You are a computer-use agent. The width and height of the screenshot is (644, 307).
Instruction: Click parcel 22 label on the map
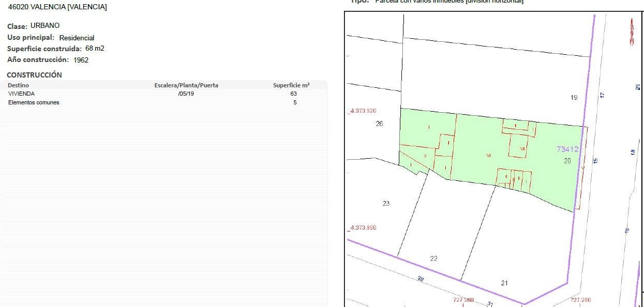coord(433,258)
